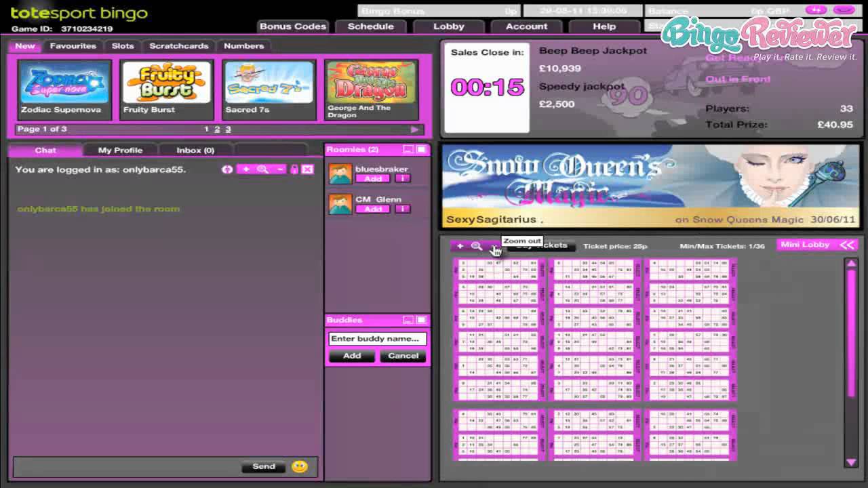Image resolution: width=868 pixels, height=488 pixels.
Task: Click the plus button beside Balance
Action: click(x=816, y=10)
